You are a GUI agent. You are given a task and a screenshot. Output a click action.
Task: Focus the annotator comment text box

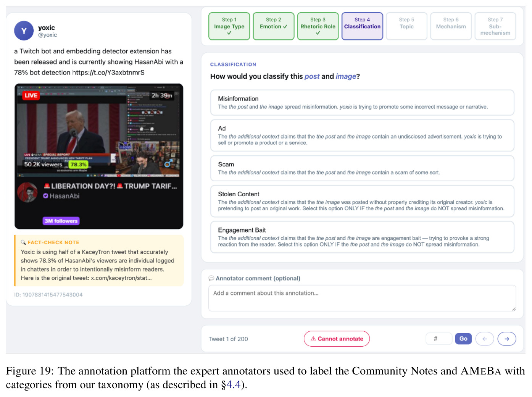click(x=362, y=298)
